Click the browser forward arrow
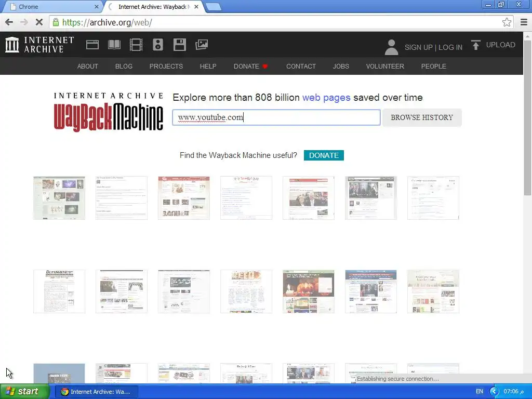This screenshot has width=532, height=399. pos(24,22)
